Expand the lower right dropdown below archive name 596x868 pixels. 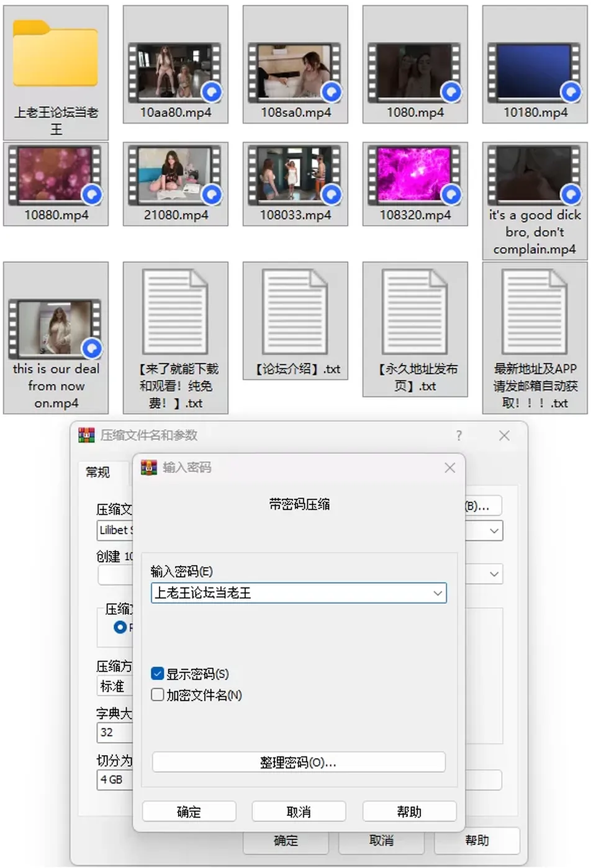pyautogui.click(x=494, y=574)
